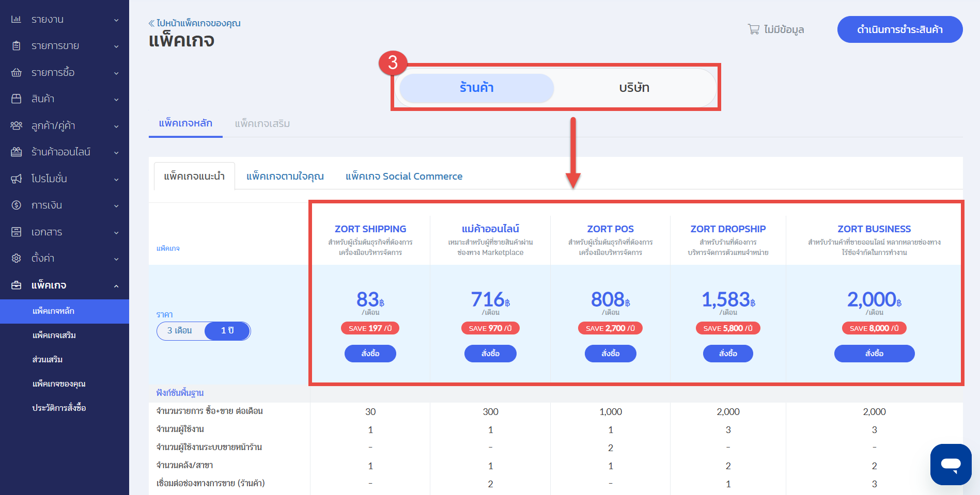Switch to แพ็คเกจ Social Commerce tab
980x495 pixels.
tap(403, 177)
